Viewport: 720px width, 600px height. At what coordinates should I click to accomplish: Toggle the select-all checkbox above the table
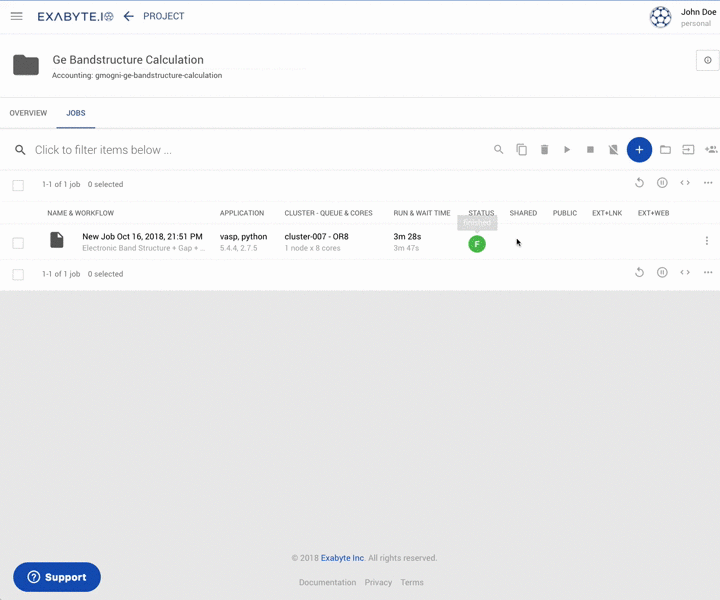pyautogui.click(x=18, y=185)
